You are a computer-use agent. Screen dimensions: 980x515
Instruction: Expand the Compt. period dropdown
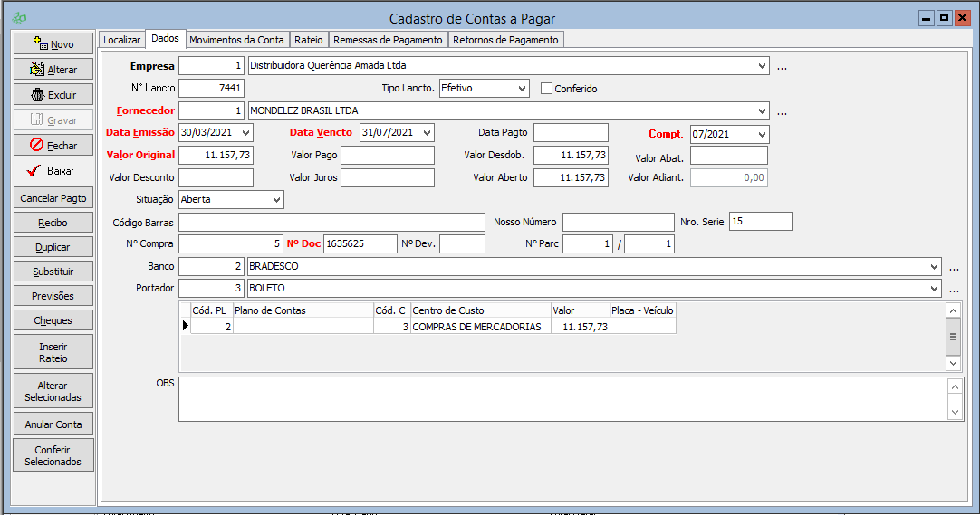pos(761,134)
